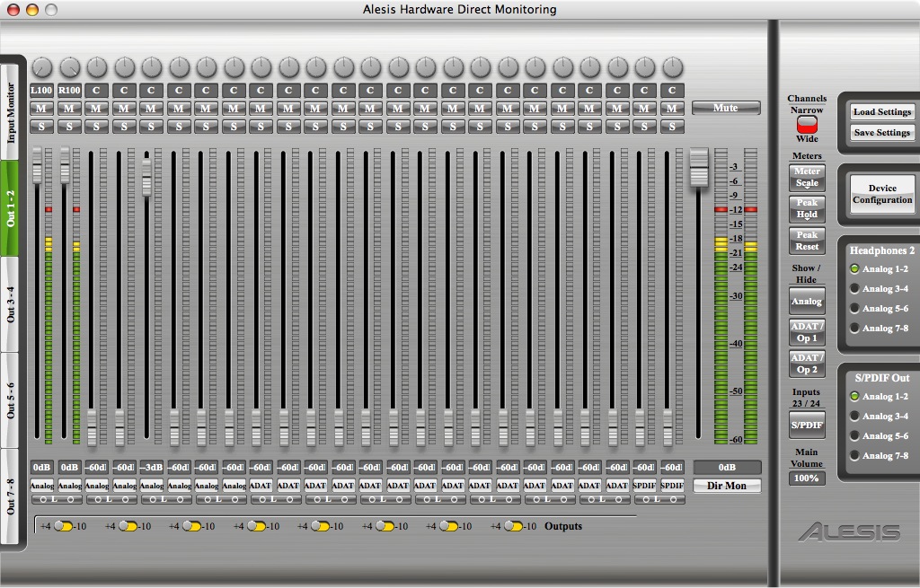Solo the channel panned L100

pos(41,126)
